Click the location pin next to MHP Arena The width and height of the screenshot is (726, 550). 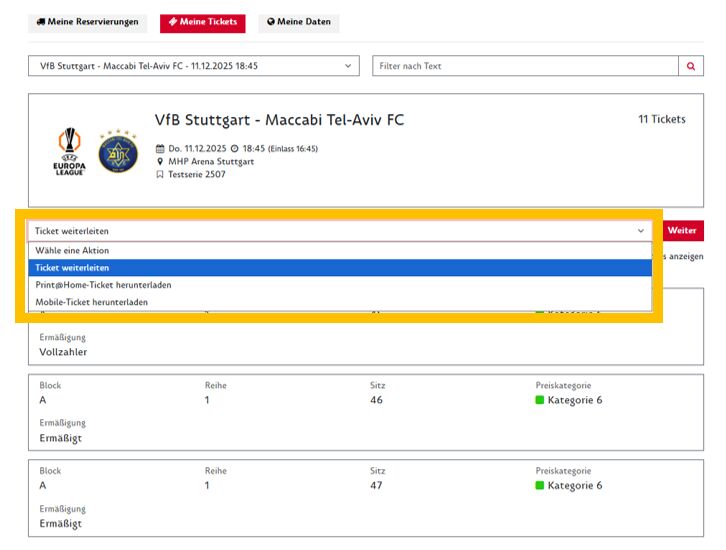(160, 161)
